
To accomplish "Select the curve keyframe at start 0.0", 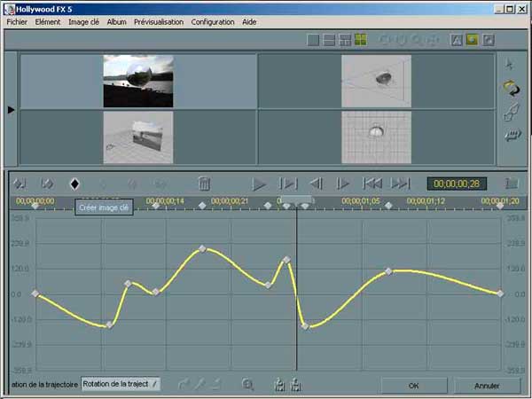I will click(x=35, y=293).
